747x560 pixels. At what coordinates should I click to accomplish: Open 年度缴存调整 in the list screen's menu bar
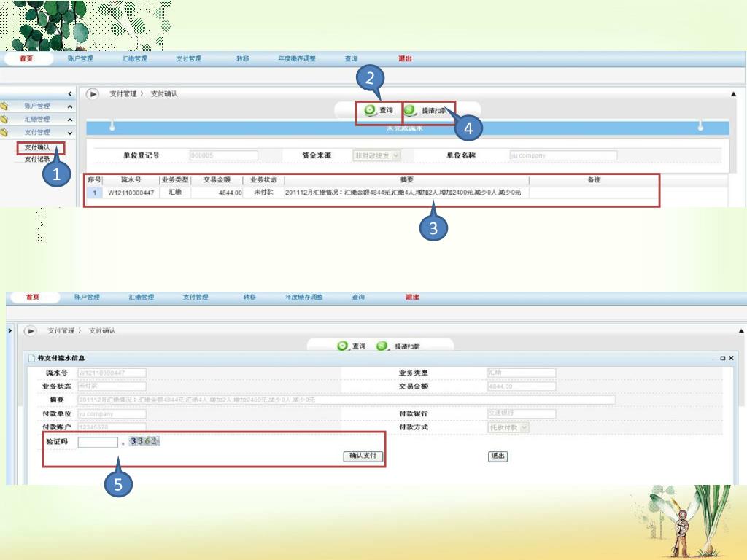[297, 58]
